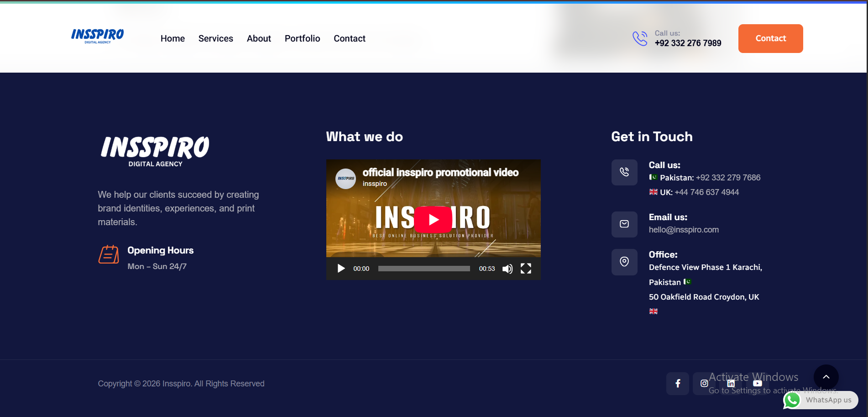
Task: Dial the header number +92 332 276 7989
Action: (x=688, y=43)
